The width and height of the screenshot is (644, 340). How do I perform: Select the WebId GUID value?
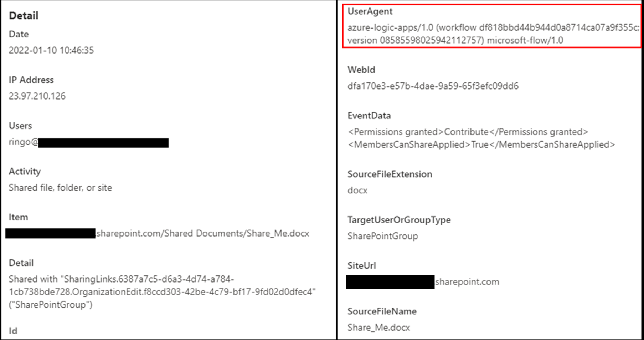(x=433, y=86)
